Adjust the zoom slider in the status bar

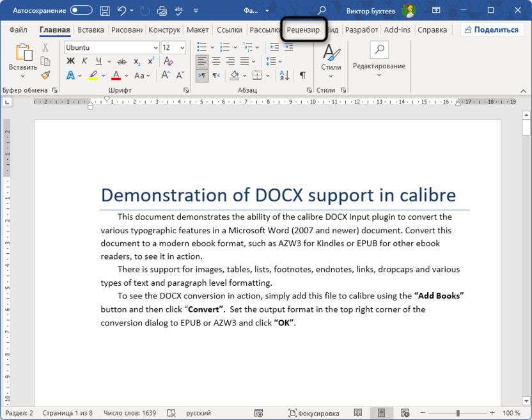[x=458, y=413]
